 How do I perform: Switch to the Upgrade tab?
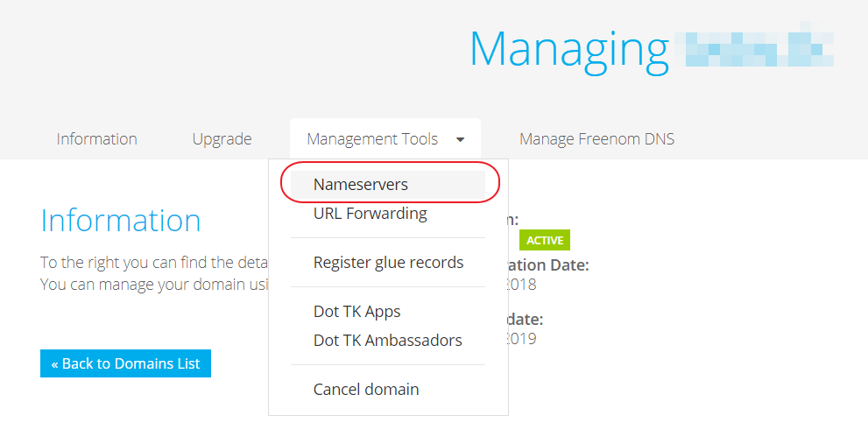coord(222,139)
